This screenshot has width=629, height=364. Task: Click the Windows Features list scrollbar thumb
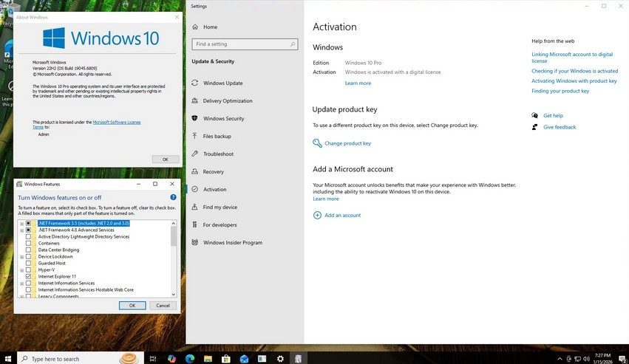[x=173, y=236]
